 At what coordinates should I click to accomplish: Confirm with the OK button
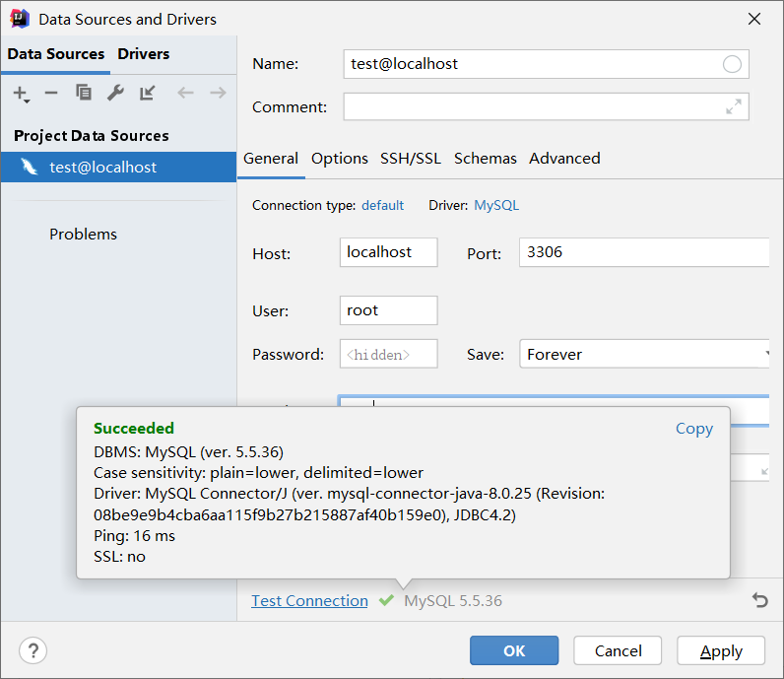tap(514, 650)
